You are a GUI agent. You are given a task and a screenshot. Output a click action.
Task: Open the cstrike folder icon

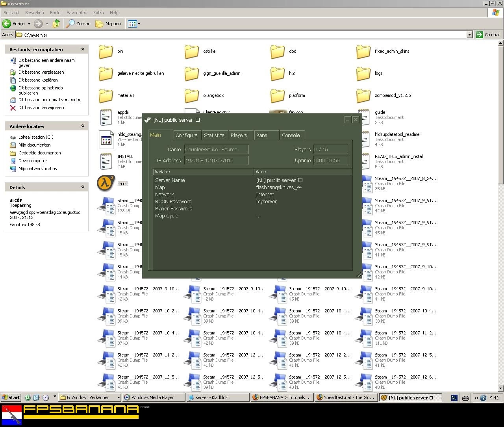[x=192, y=52]
